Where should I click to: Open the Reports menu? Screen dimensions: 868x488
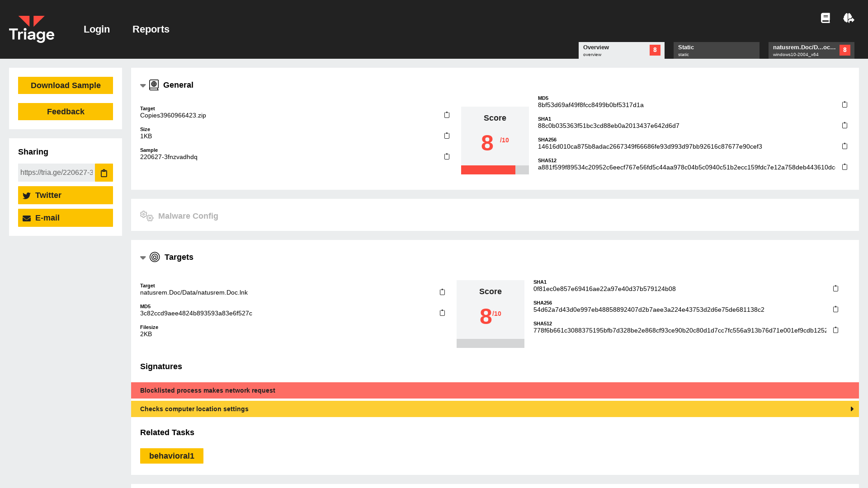pyautogui.click(x=151, y=29)
